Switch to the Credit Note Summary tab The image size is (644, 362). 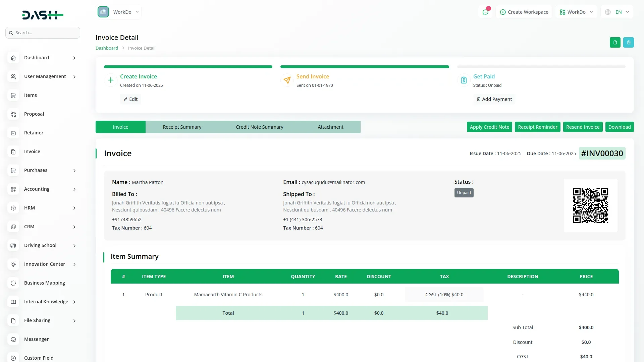(x=259, y=127)
